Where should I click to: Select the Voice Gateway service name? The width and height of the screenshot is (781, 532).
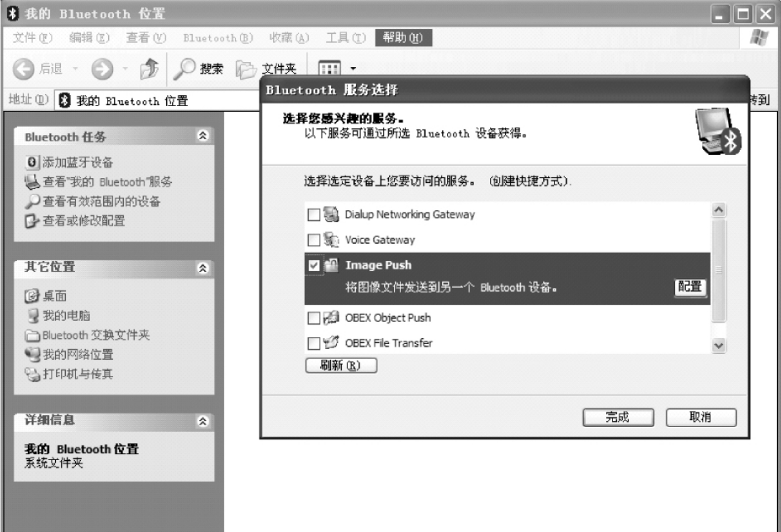pyautogui.click(x=380, y=240)
